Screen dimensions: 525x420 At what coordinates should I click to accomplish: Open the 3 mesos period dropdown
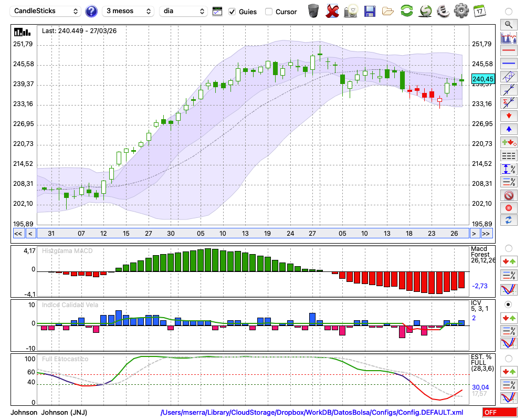pos(128,11)
